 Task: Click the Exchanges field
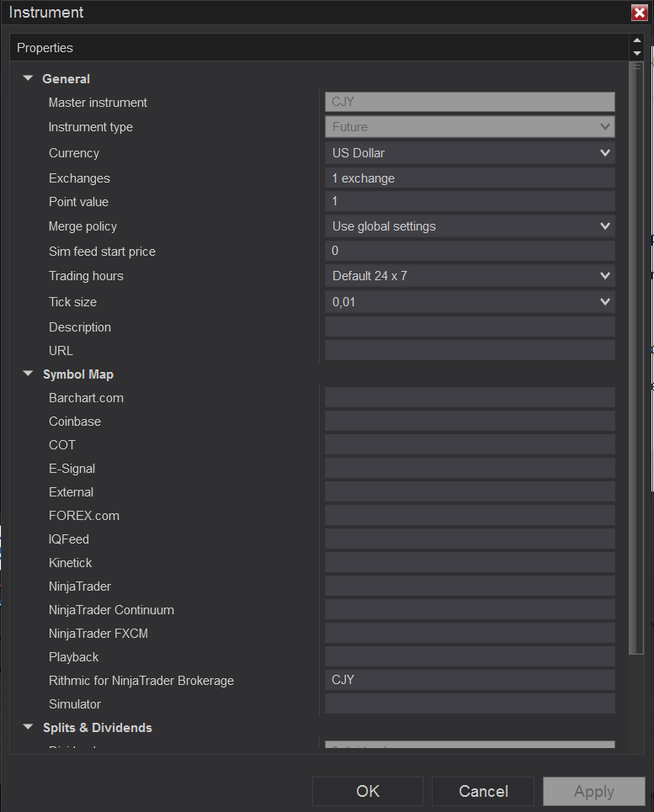(469, 178)
